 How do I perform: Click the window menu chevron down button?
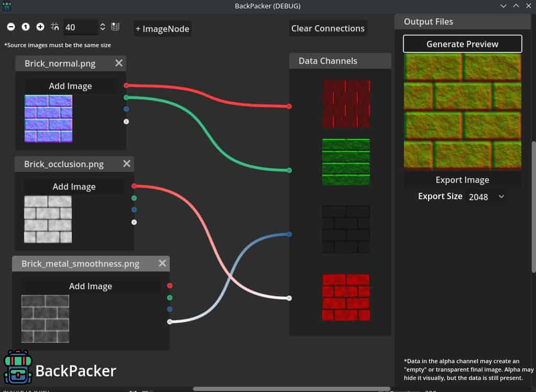(503, 6)
